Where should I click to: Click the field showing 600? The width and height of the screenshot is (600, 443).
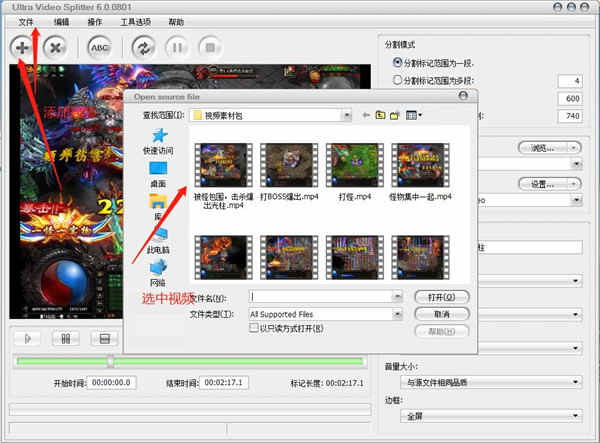(x=570, y=98)
